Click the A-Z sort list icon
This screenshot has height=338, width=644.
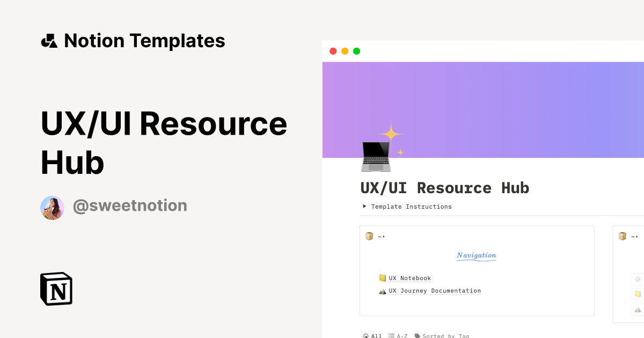(391, 335)
